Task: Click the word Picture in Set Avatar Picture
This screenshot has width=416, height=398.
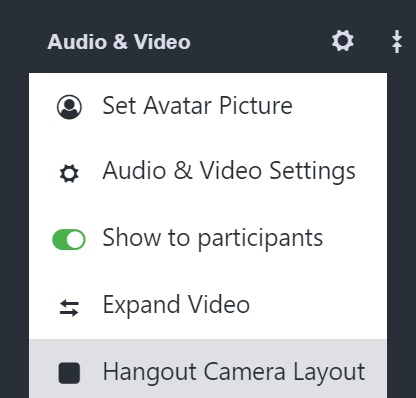Action: click(x=256, y=106)
